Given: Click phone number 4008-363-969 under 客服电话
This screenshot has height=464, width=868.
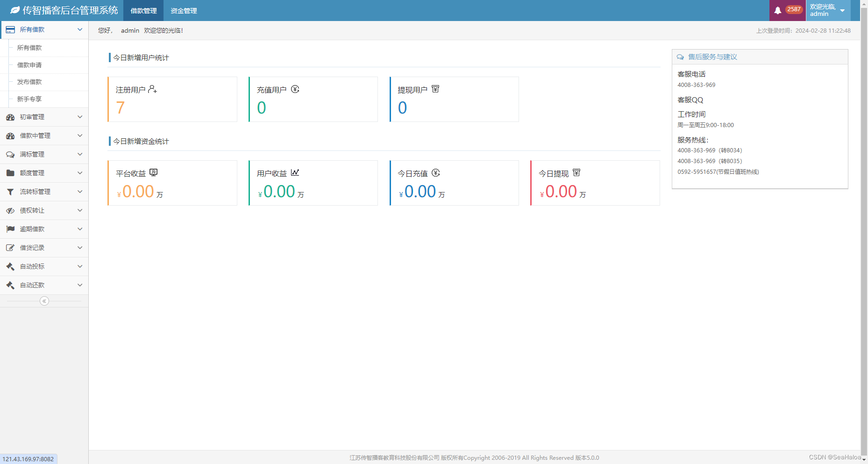Looking at the screenshot, I should [x=696, y=85].
